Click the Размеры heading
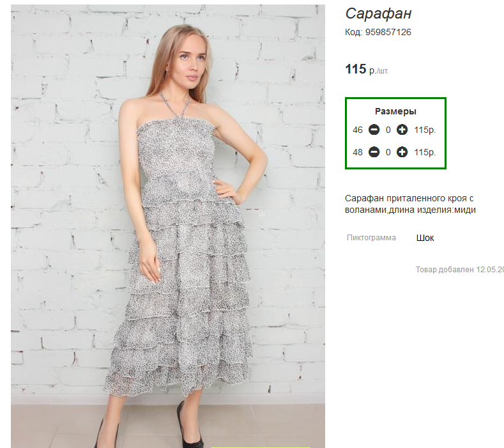The image size is (504, 448). click(x=395, y=111)
